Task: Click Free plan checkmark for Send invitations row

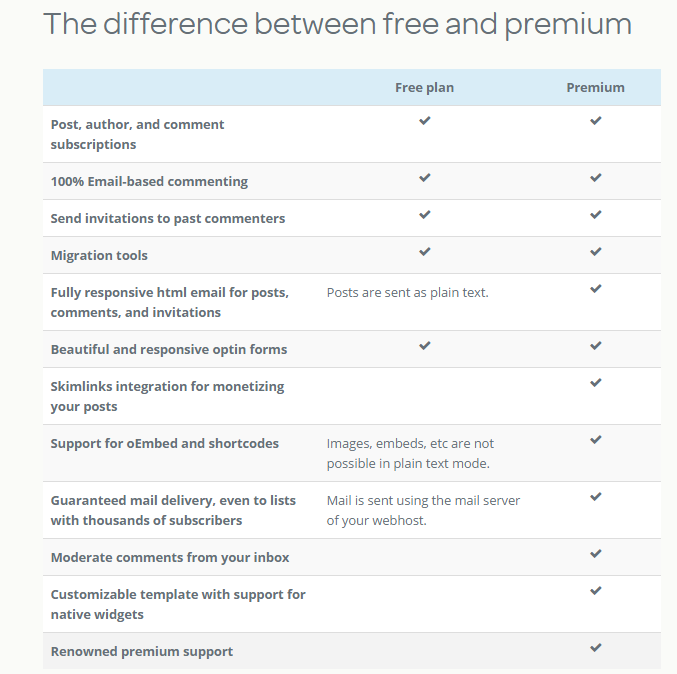Action: pos(424,215)
